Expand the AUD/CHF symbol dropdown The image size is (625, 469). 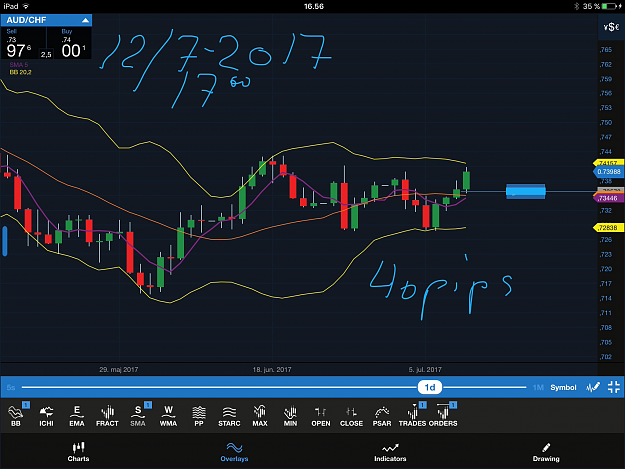click(x=46, y=20)
